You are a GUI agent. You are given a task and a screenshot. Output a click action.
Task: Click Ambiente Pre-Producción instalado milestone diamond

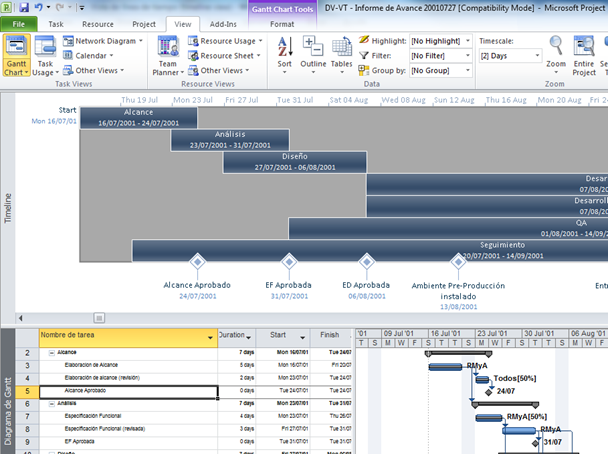458,262
